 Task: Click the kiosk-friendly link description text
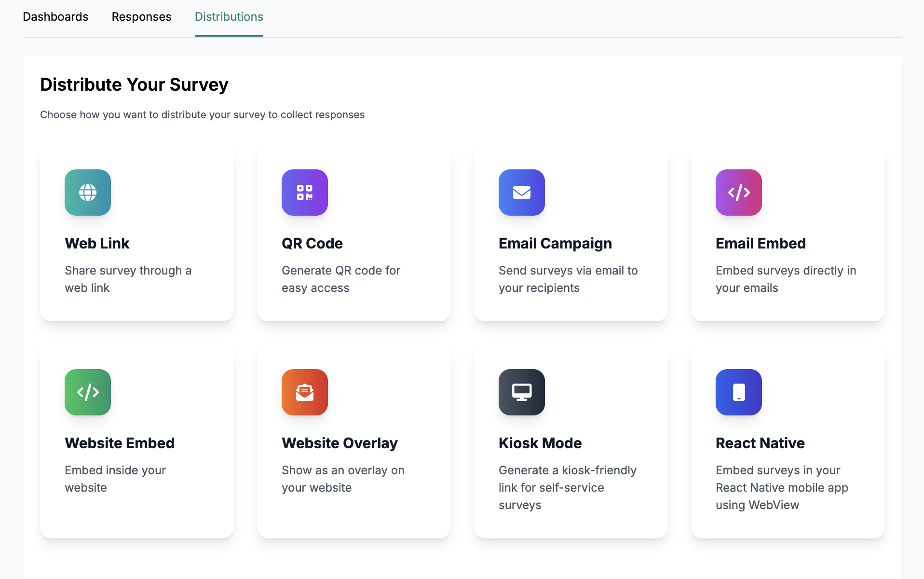tap(568, 487)
